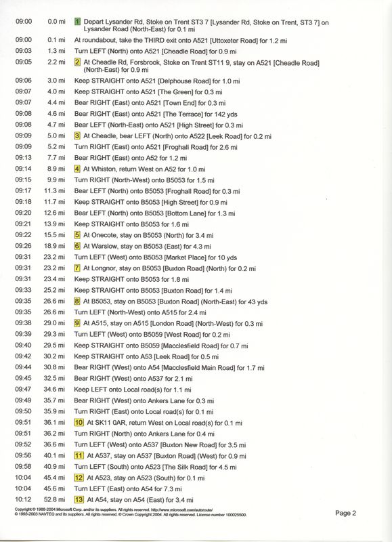Select waypoint 7 marker at Longnor

point(77,268)
